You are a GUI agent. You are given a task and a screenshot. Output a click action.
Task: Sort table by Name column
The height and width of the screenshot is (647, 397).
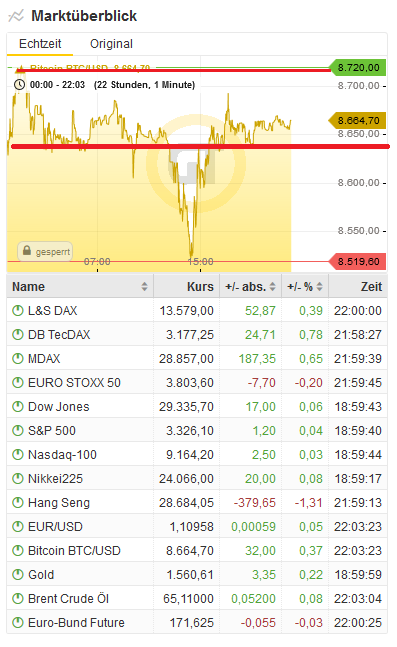[x=144, y=286]
